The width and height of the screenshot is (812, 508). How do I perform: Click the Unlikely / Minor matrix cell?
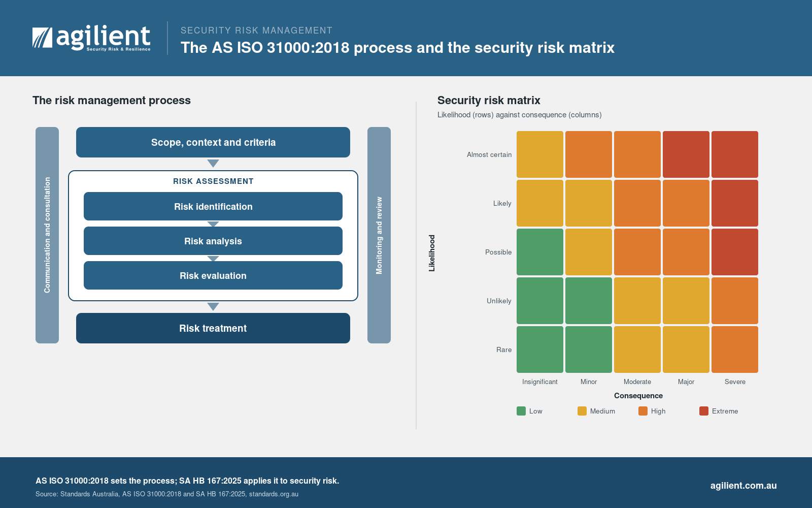pos(589,301)
